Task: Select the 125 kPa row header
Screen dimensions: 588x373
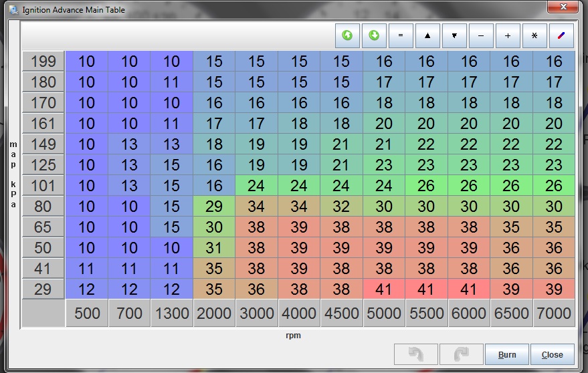Action: point(43,165)
